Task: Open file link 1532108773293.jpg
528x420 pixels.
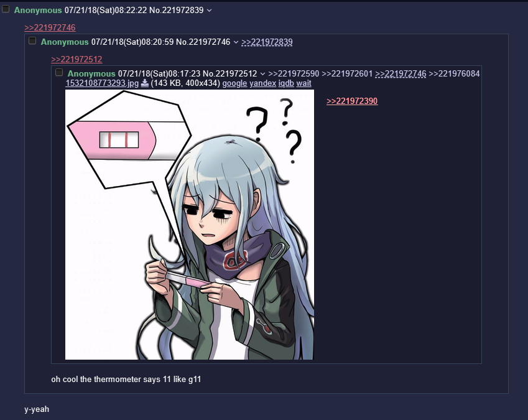Action: [x=102, y=83]
